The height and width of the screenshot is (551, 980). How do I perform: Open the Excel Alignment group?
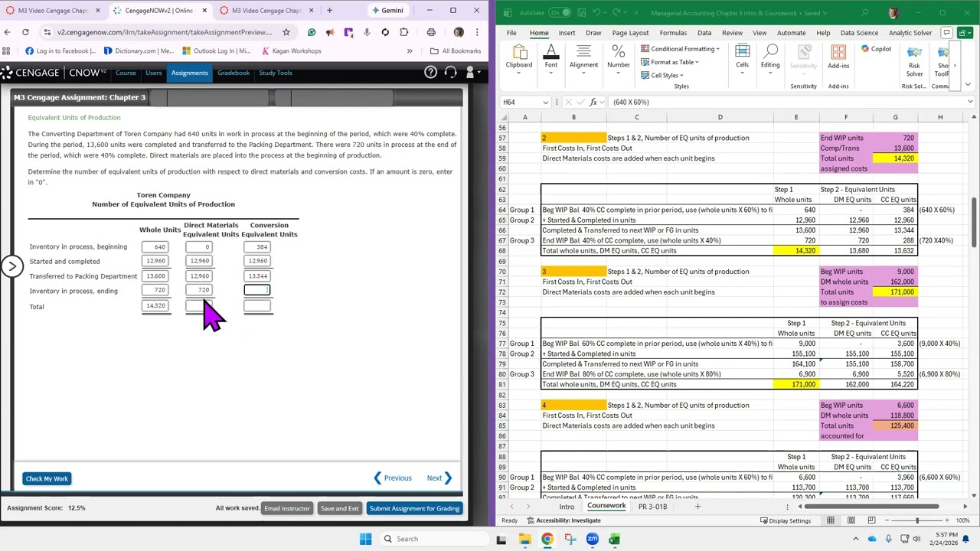point(583,57)
